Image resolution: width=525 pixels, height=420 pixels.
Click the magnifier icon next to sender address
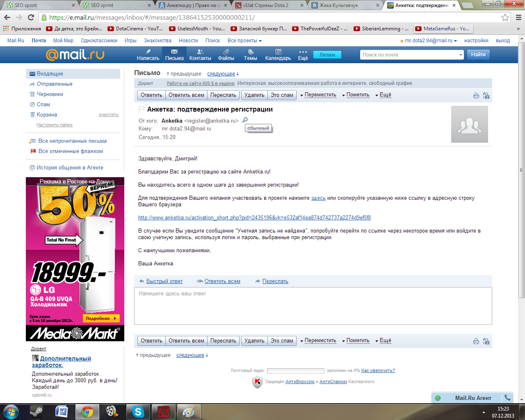pos(245,120)
